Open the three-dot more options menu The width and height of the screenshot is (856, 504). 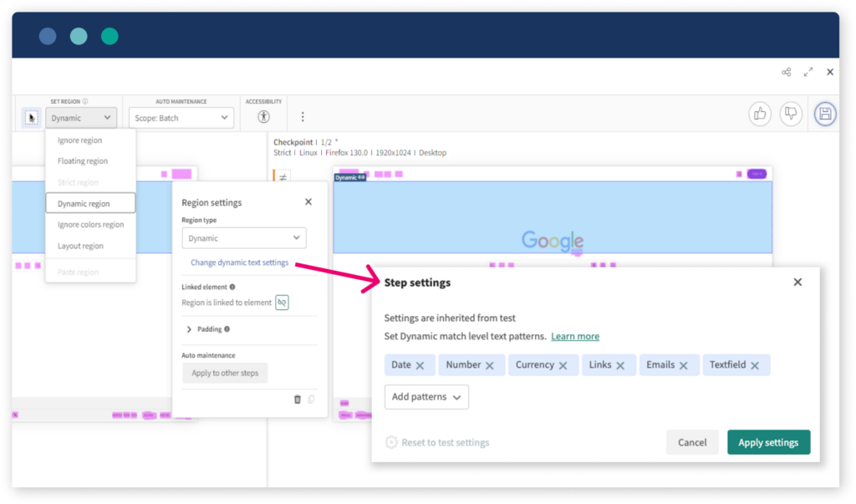click(303, 118)
